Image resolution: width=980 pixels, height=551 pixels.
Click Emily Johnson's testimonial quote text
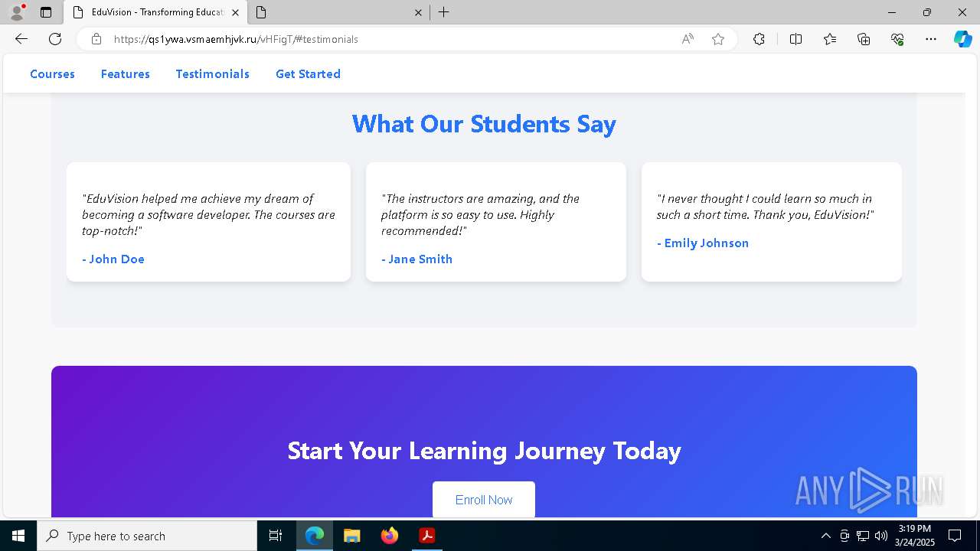(x=765, y=207)
